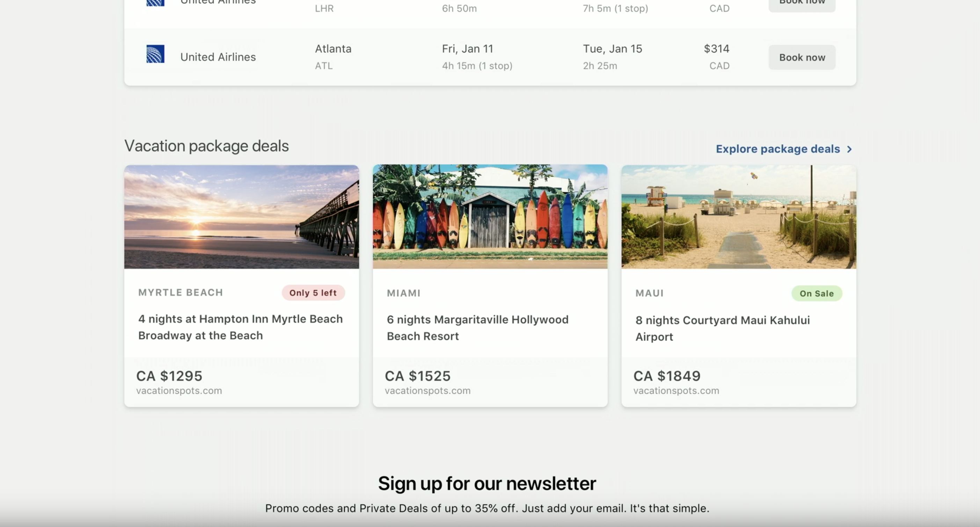Viewport: 980px width, 527px height.
Task: Click the CA $1525 Miami price
Action: 417,376
